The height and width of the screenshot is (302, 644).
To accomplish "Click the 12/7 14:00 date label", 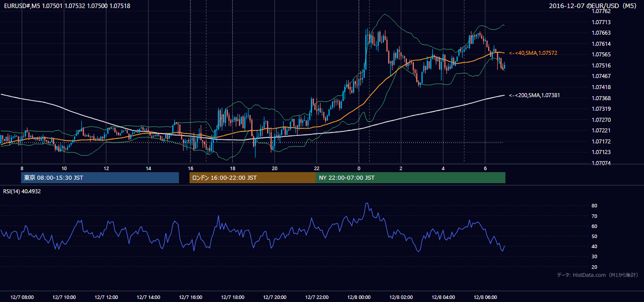I will pyautogui.click(x=148, y=297).
